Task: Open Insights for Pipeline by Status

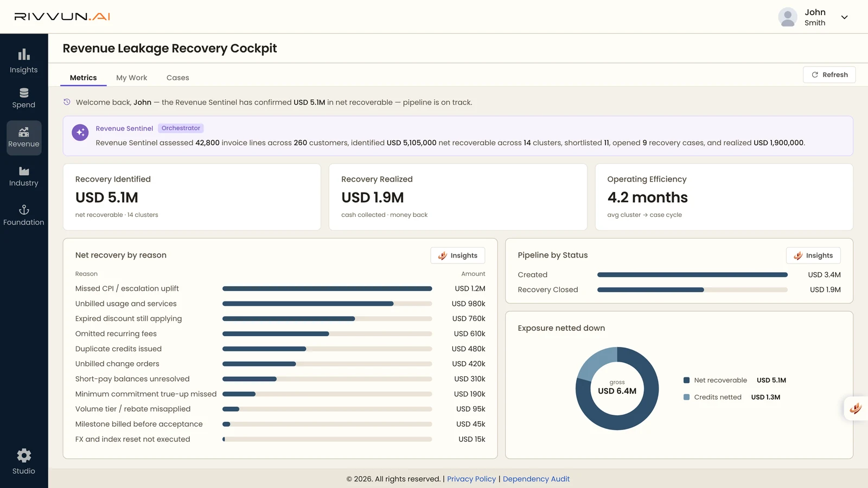Action: point(813,255)
